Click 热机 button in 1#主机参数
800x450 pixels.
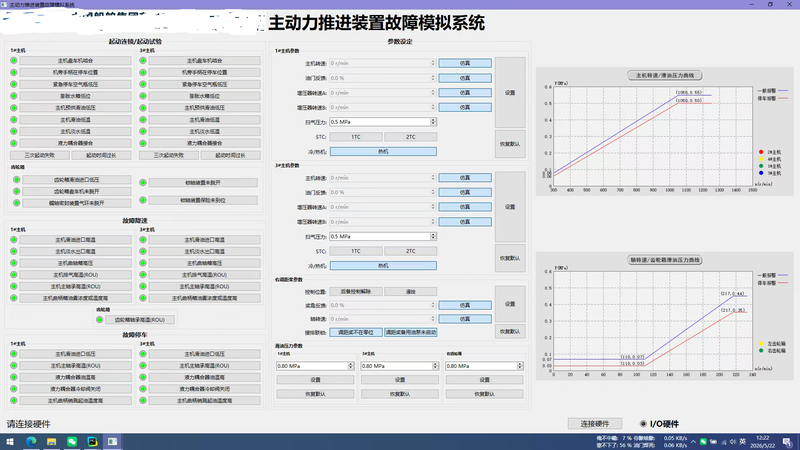coord(383,152)
